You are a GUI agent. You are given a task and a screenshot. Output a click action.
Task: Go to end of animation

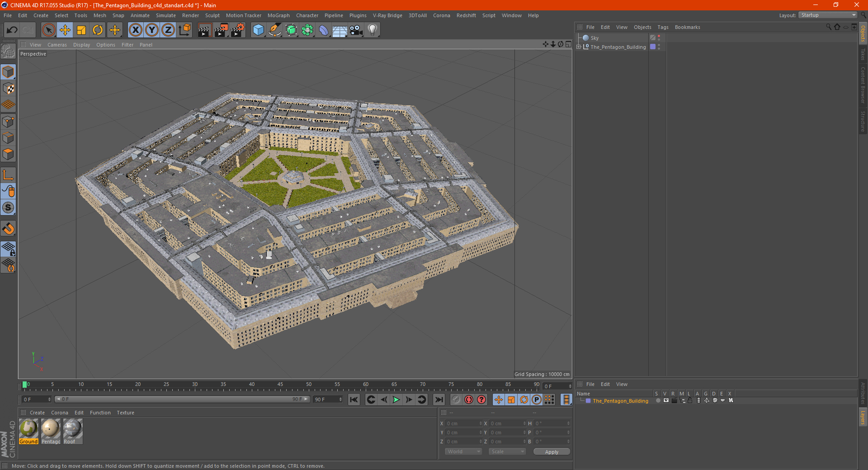click(439, 399)
